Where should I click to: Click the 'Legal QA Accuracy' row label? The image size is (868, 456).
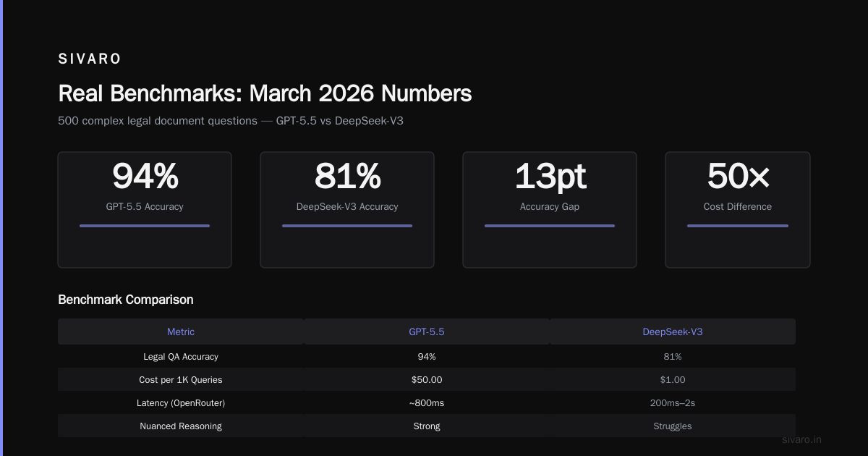coord(181,356)
